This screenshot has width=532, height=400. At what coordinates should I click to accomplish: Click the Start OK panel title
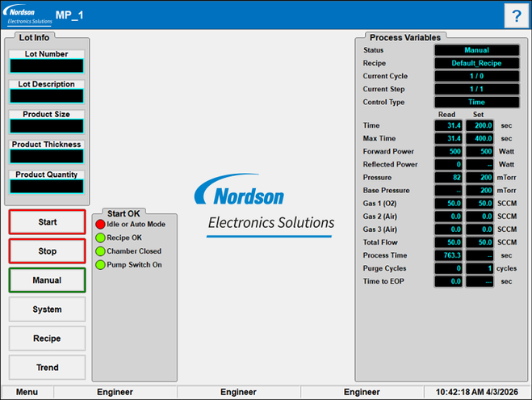[x=124, y=213]
